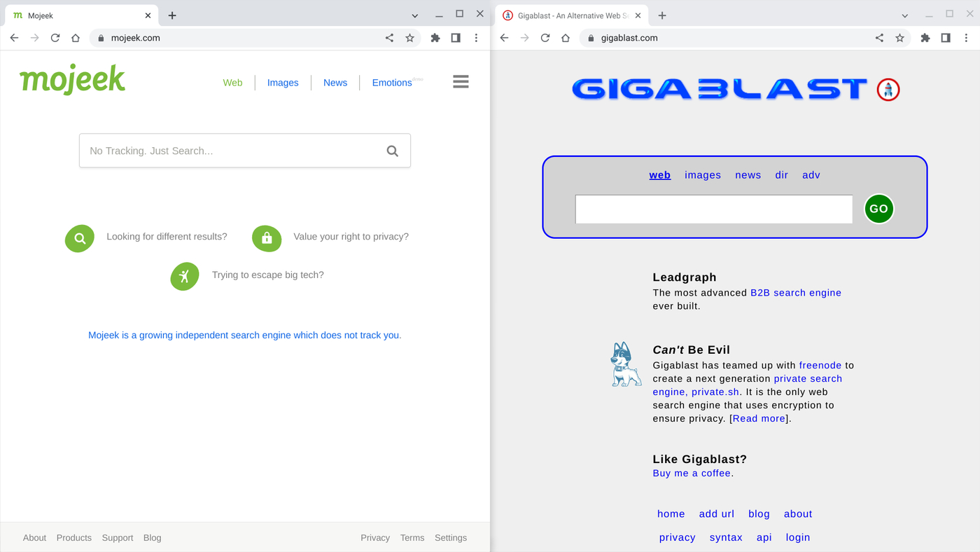This screenshot has height=552, width=980.
Task: Click the green padlock privacy icon
Action: (267, 239)
